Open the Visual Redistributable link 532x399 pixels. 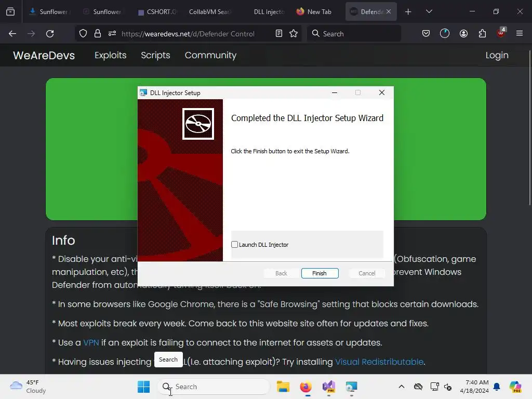(x=379, y=362)
